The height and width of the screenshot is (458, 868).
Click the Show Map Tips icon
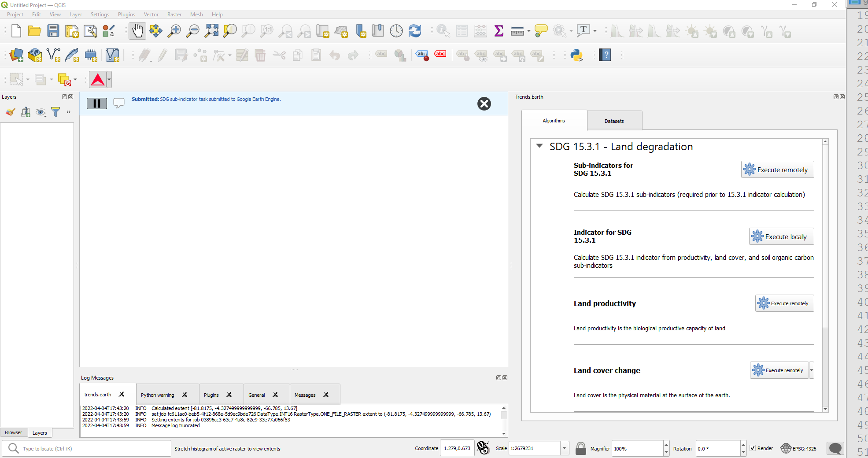(x=541, y=31)
